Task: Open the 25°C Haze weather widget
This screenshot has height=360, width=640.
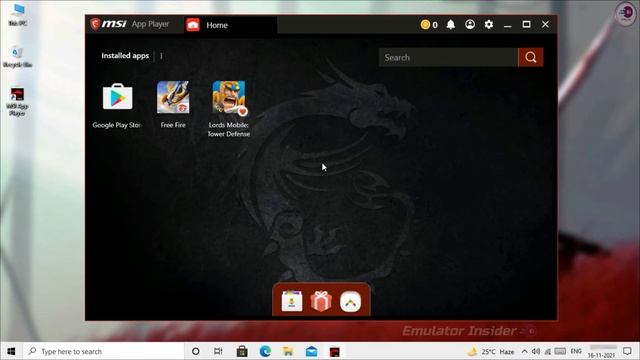Action: tap(491, 351)
